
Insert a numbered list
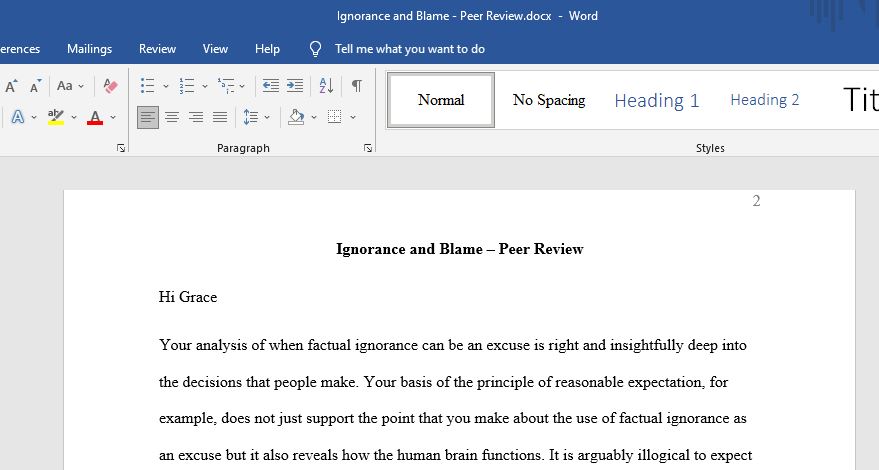[x=187, y=86]
